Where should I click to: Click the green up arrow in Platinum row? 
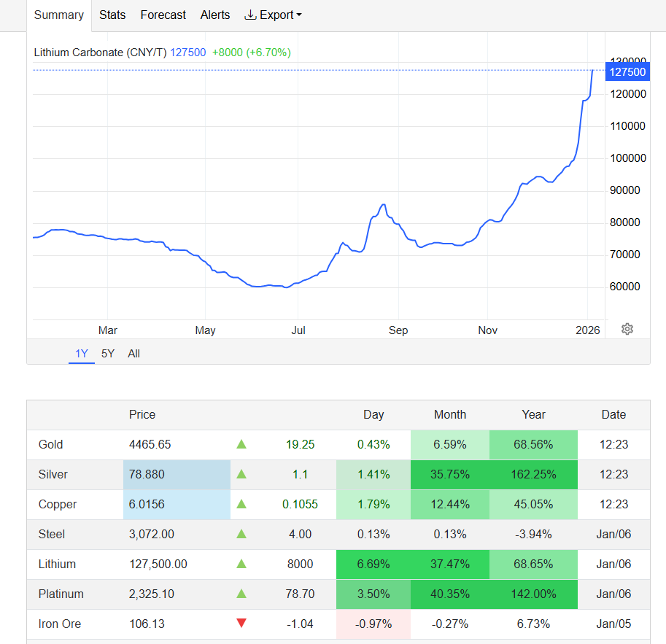[241, 594]
